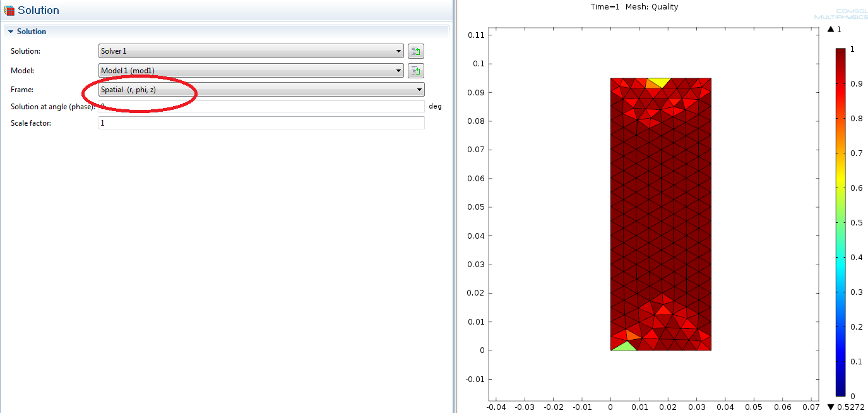Expand the Frame dropdown set to Spatial

(261, 90)
